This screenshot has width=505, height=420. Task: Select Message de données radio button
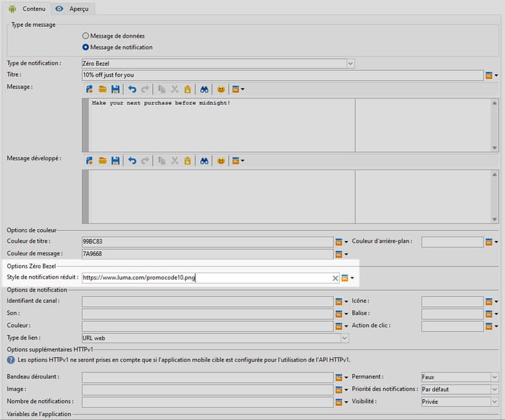point(86,36)
